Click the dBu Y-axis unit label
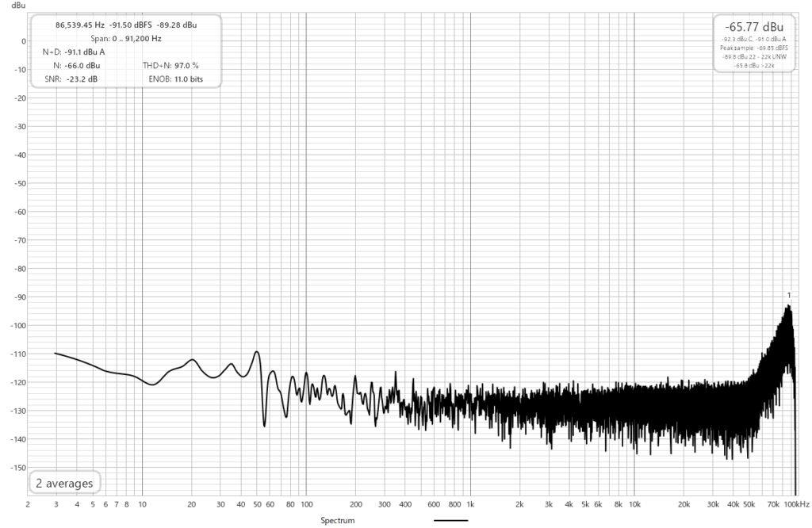Viewport: 812px width, 528px height. pyautogui.click(x=7, y=5)
